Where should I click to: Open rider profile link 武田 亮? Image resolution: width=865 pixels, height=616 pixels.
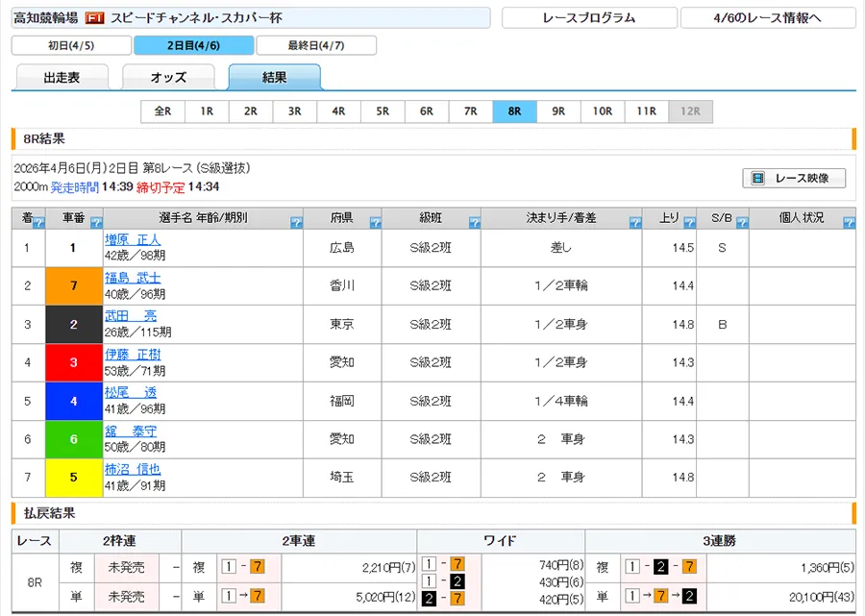131,316
